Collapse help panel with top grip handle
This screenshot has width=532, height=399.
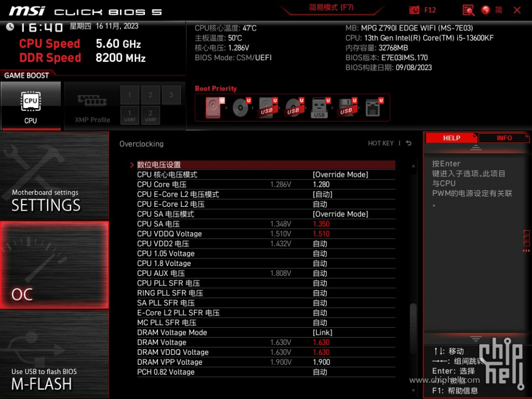coord(476,148)
